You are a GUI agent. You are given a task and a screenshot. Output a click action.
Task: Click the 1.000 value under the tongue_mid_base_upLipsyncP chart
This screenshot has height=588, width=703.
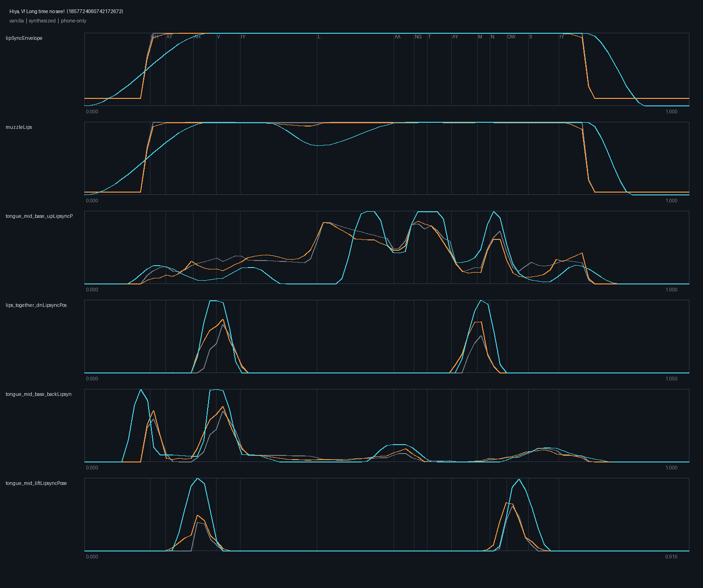click(x=672, y=290)
